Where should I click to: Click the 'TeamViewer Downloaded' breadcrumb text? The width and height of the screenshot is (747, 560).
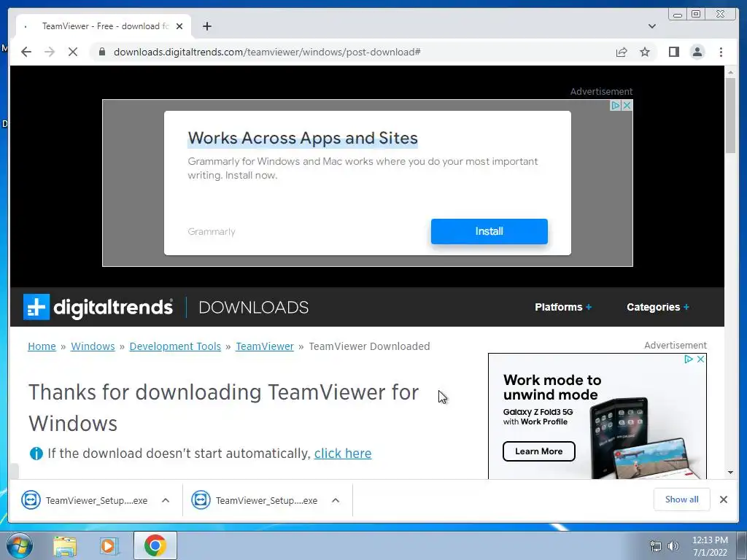[369, 346]
